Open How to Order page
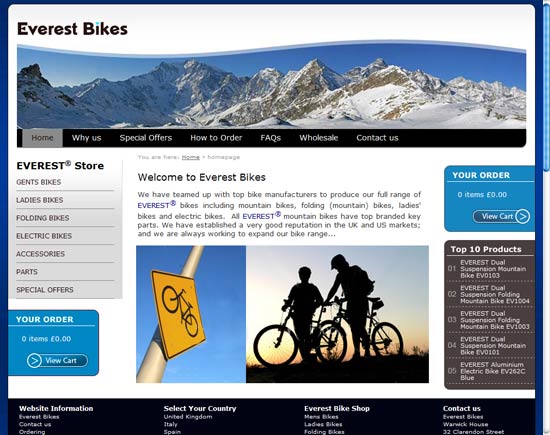This screenshot has width=550, height=435. (216, 138)
